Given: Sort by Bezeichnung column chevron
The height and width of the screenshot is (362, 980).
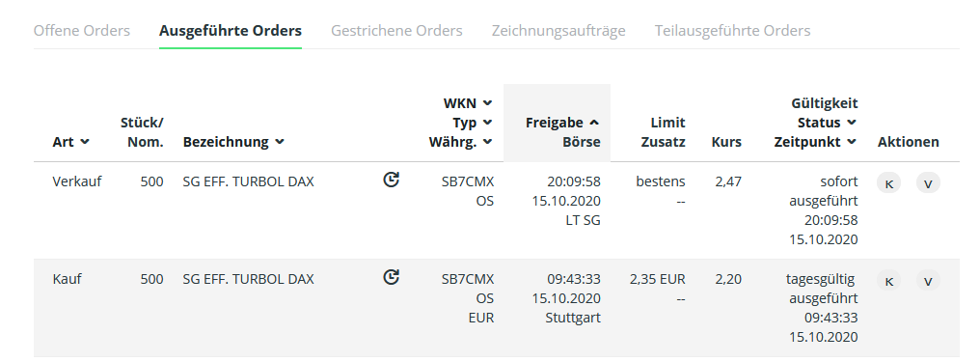Looking at the screenshot, I should pyautogui.click(x=280, y=142).
